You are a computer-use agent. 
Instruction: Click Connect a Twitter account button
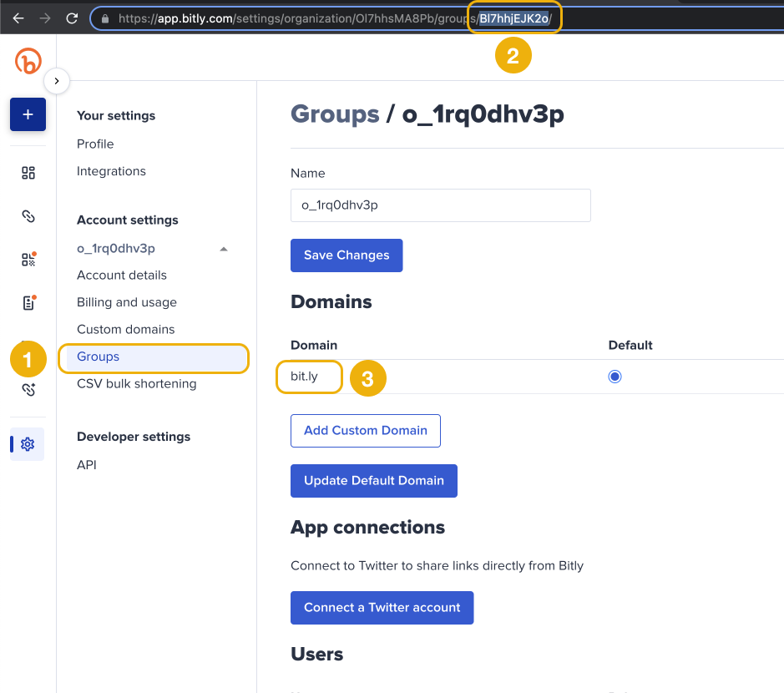[x=382, y=608]
